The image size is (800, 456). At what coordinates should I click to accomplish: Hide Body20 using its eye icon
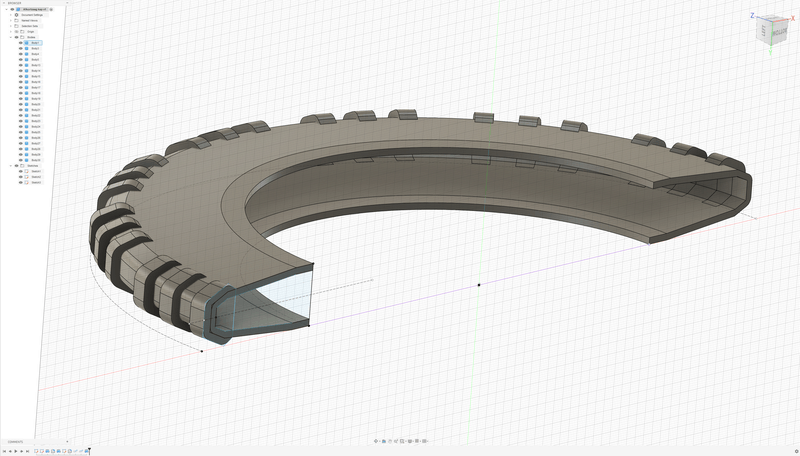[x=20, y=104]
